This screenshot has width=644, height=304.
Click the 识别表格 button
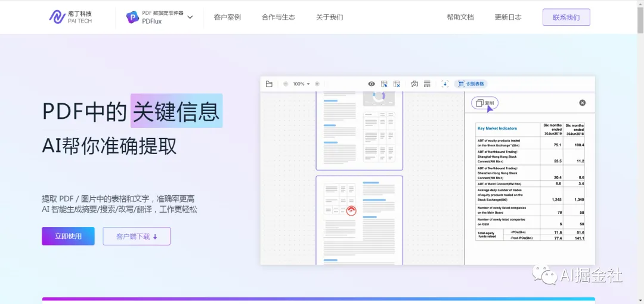tap(470, 84)
